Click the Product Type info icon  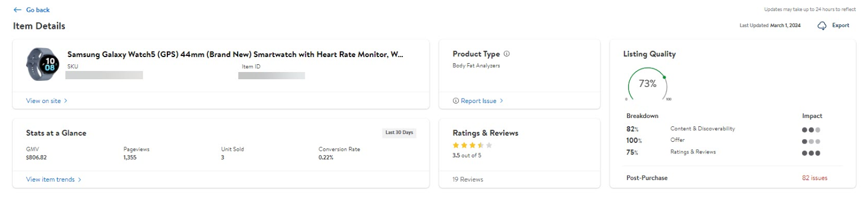pyautogui.click(x=507, y=54)
